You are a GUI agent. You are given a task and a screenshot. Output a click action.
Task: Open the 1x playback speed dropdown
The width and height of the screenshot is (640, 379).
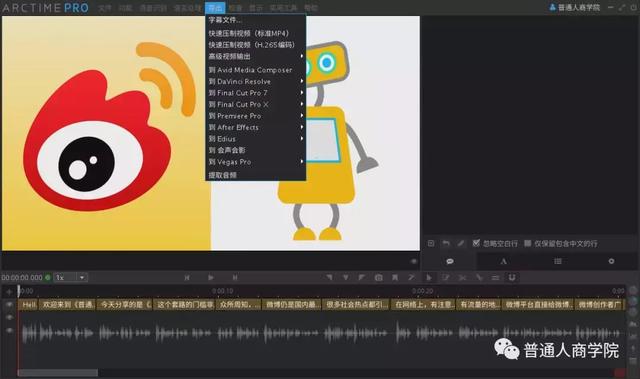(71, 277)
